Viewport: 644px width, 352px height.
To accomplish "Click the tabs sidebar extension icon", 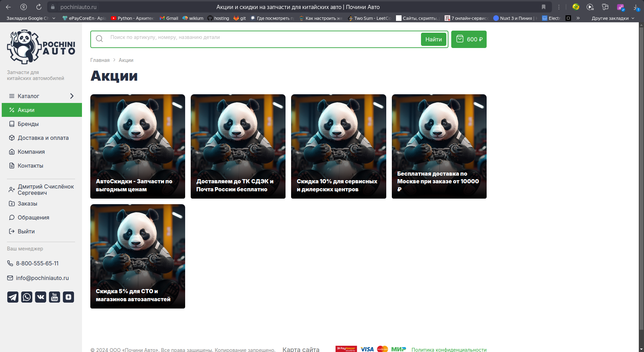I will 605,7.
